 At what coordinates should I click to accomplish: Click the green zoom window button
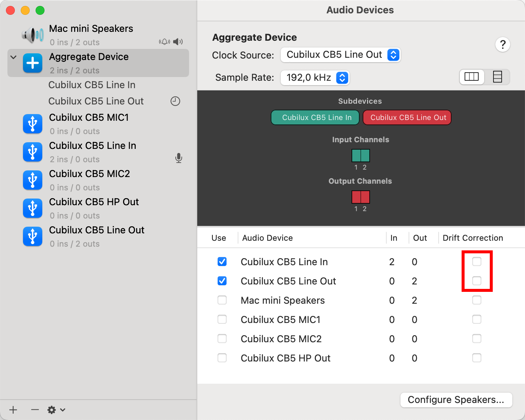tap(40, 10)
